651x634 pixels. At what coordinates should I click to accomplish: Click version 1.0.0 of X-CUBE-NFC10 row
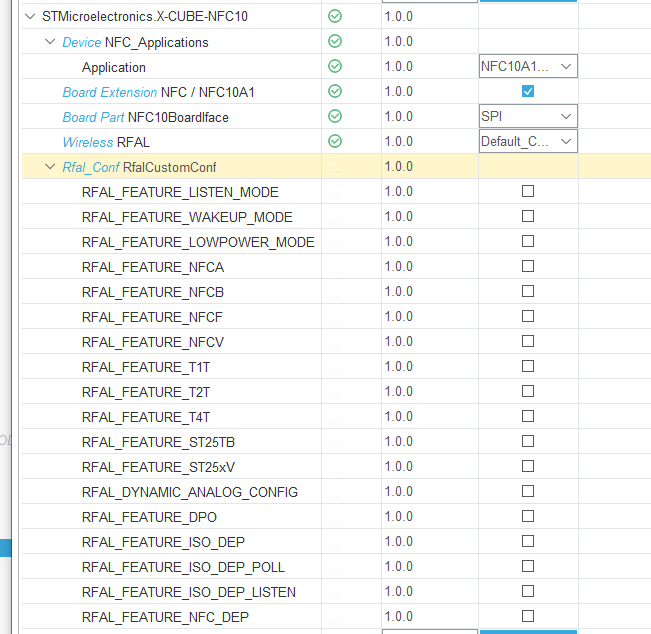click(399, 16)
